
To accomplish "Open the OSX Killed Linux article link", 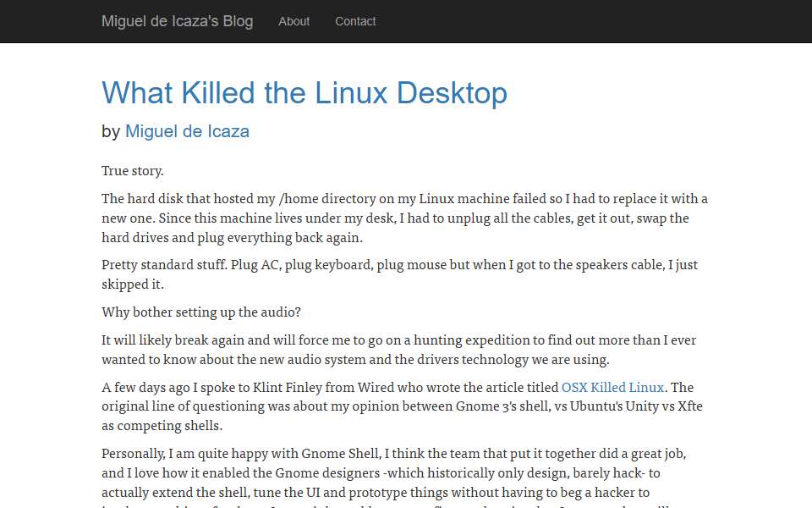I will [x=612, y=387].
